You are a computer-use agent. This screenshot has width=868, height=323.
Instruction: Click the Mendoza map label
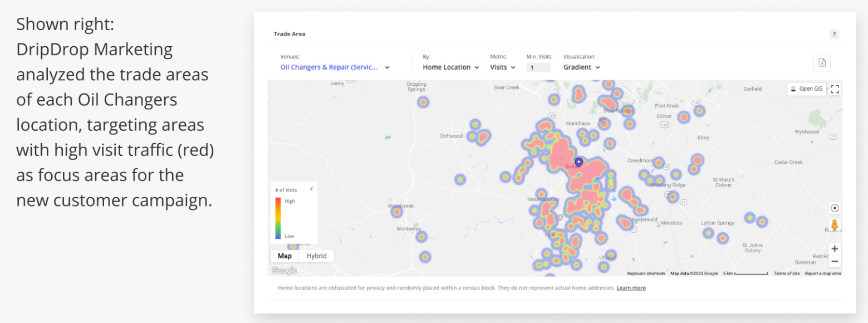pos(671,223)
